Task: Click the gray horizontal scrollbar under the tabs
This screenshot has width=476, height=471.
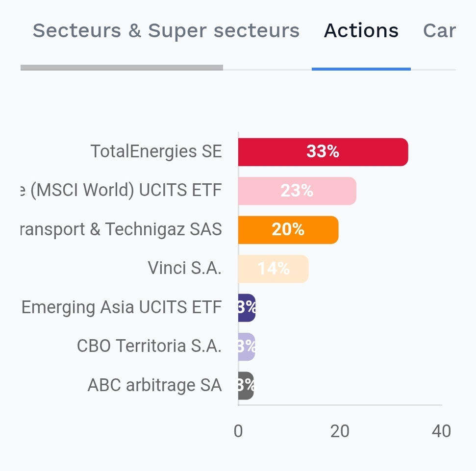Action: point(122,68)
